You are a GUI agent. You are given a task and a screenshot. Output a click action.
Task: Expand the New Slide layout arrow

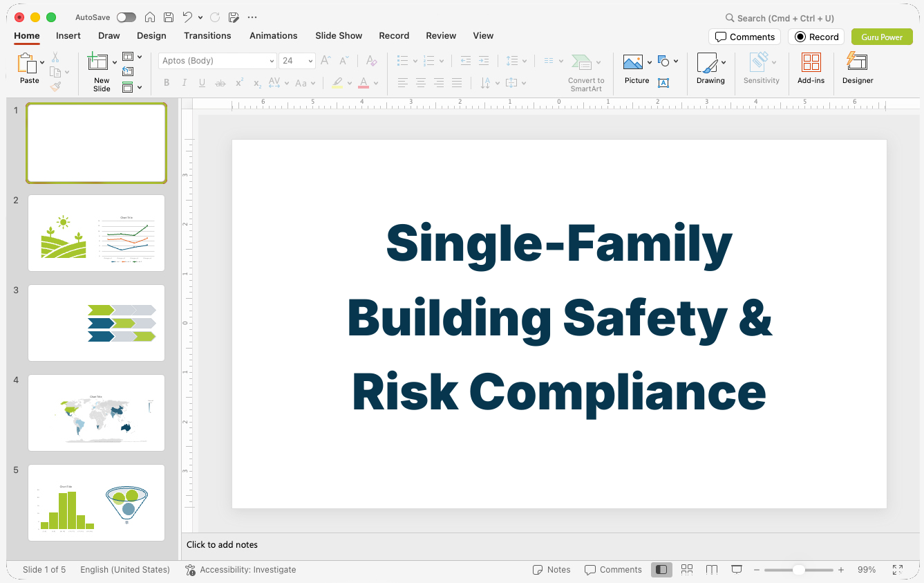pyautogui.click(x=115, y=63)
